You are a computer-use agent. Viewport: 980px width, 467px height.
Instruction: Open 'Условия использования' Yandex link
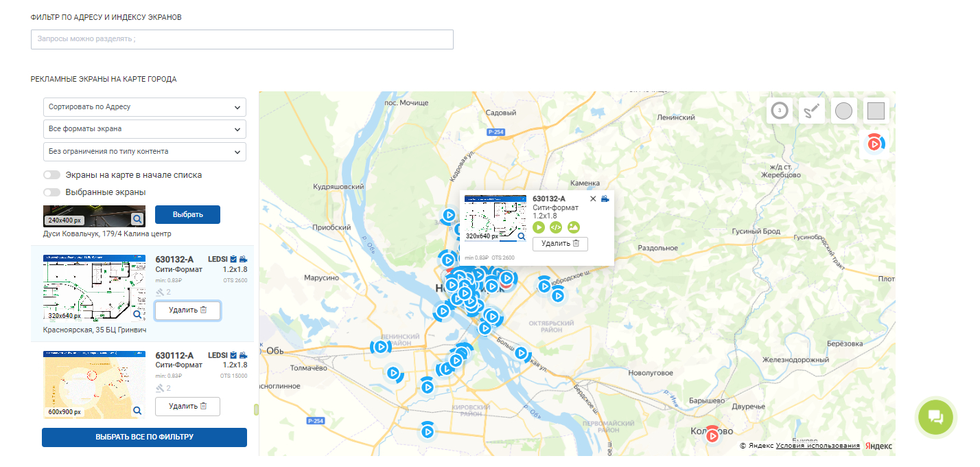(x=817, y=446)
